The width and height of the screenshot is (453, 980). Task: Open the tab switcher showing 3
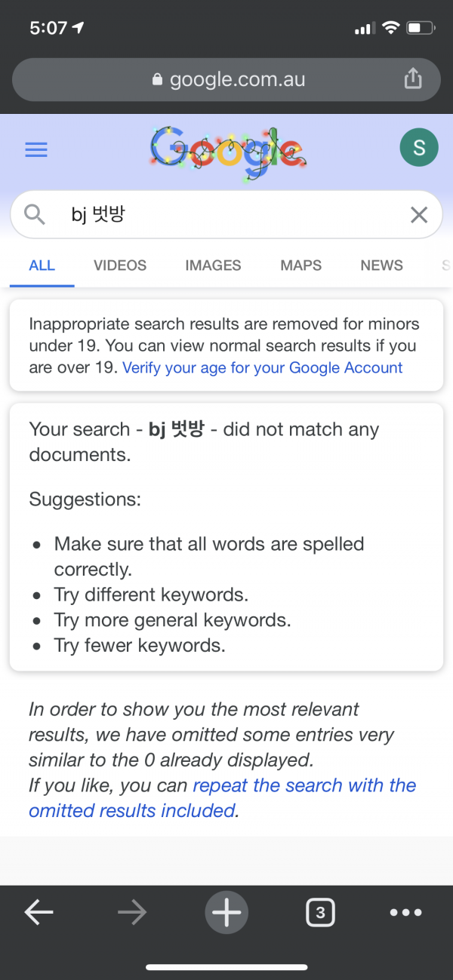[x=320, y=913]
